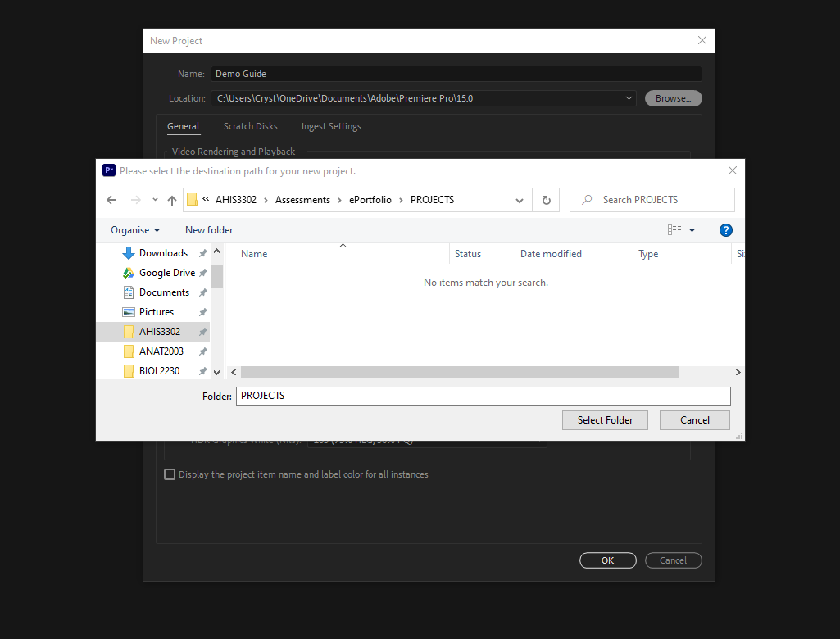Open the recent locations dropdown arrow
The width and height of the screenshot is (840, 639).
pyautogui.click(x=155, y=200)
